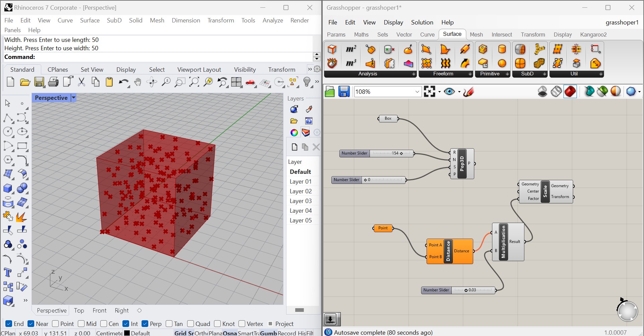This screenshot has height=336, width=644.
Task: Click Osnap in Rhino status bar
Action: (x=230, y=333)
